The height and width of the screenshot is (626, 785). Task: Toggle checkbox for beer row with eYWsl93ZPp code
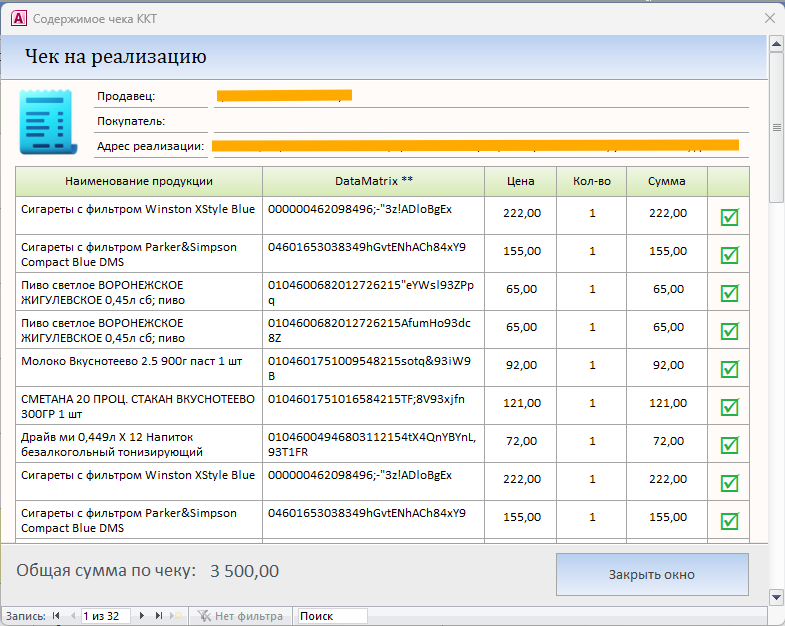pyautogui.click(x=729, y=293)
